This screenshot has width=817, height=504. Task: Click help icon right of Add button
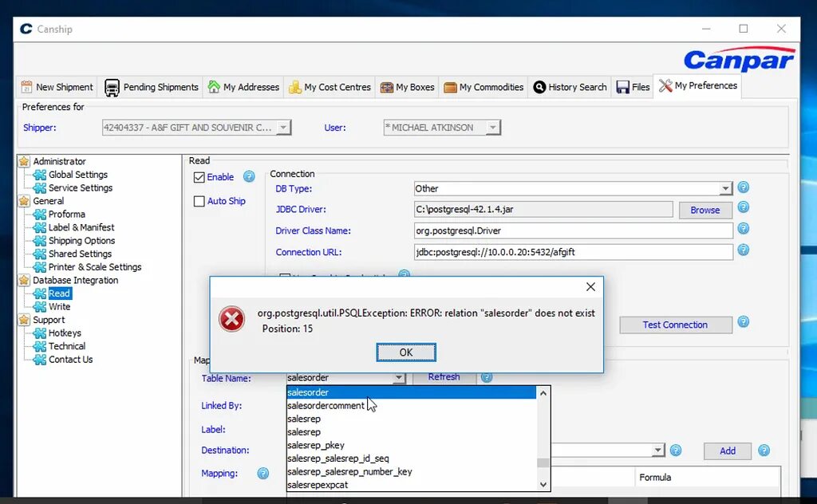[764, 451]
